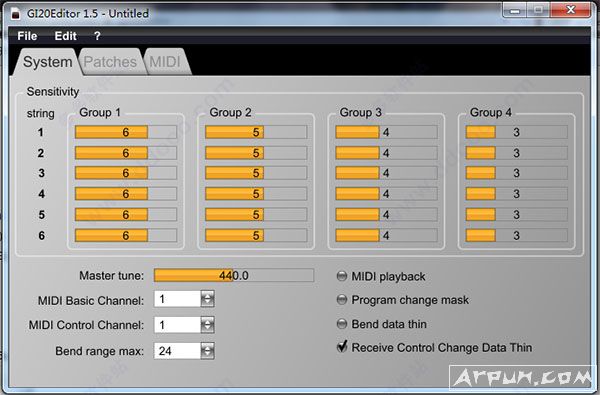Adjust Group 3 string 5 sensitivity slider
600x395 pixels.
pos(386,214)
